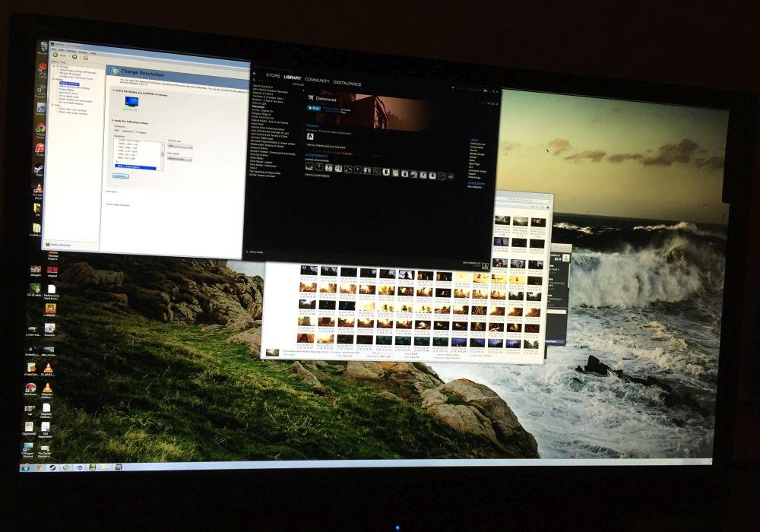The width and height of the screenshot is (760, 532).
Task: Click View all achievements link in Steam
Action: tap(318, 176)
